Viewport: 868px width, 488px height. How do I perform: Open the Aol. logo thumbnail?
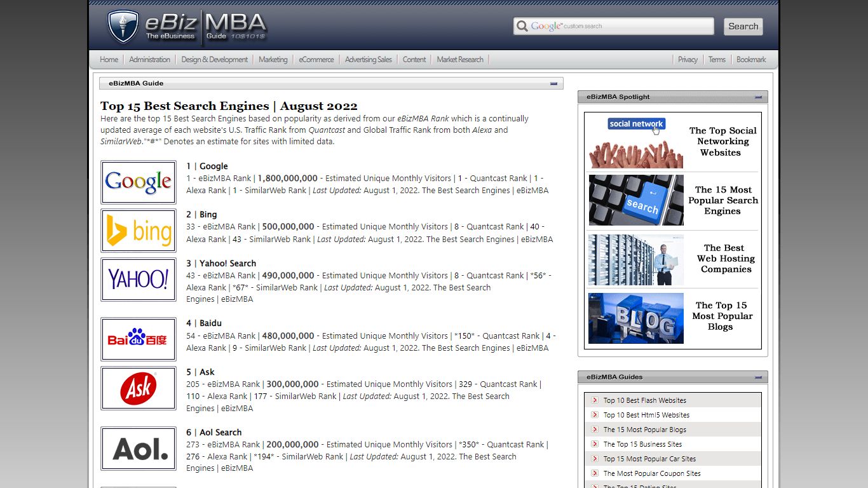pyautogui.click(x=139, y=449)
